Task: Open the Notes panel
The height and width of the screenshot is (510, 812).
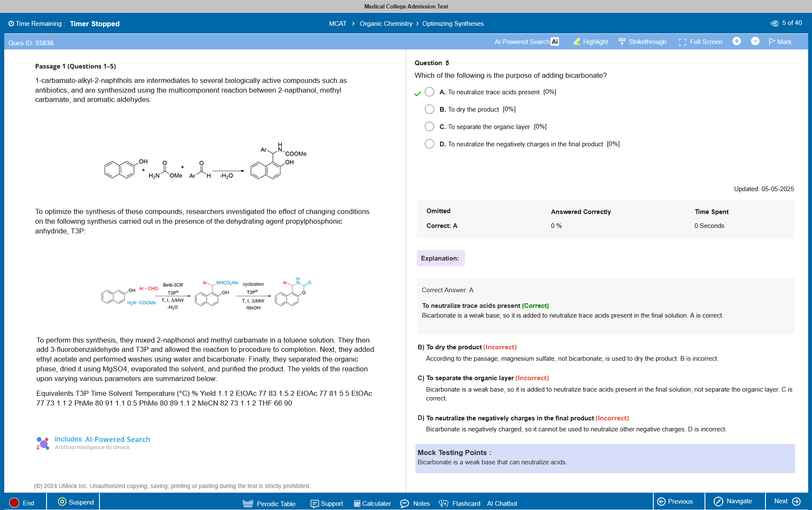Action: point(415,503)
